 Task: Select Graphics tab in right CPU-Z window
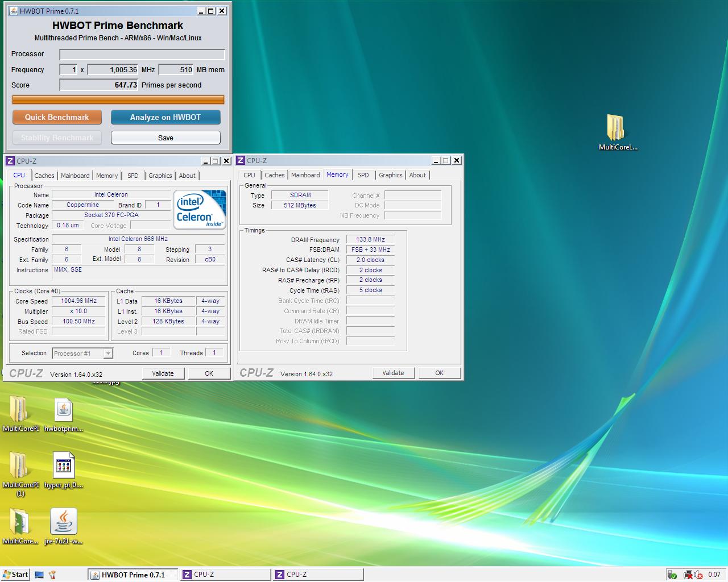tap(391, 175)
